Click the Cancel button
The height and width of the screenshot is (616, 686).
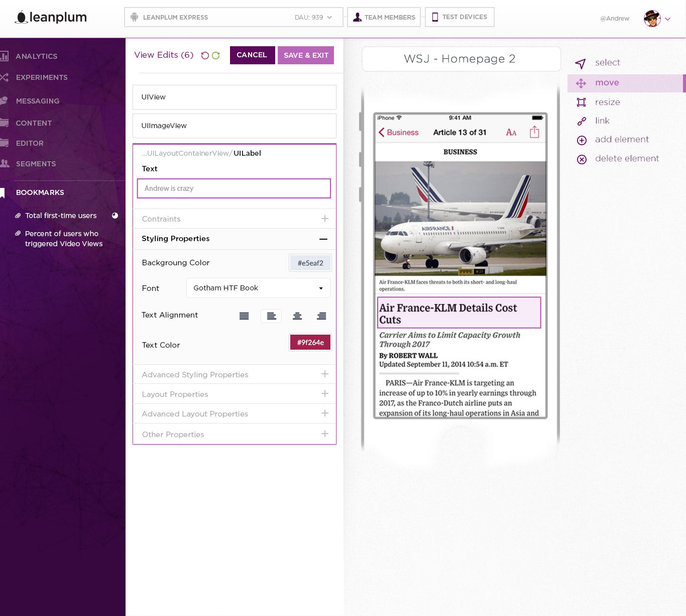[x=252, y=55]
